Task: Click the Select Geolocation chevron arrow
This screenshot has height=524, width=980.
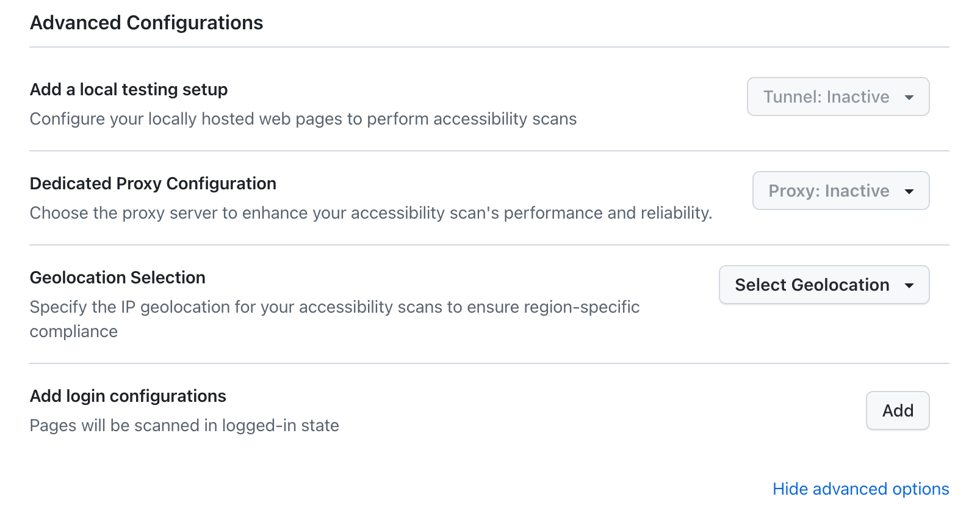Action: (910, 285)
